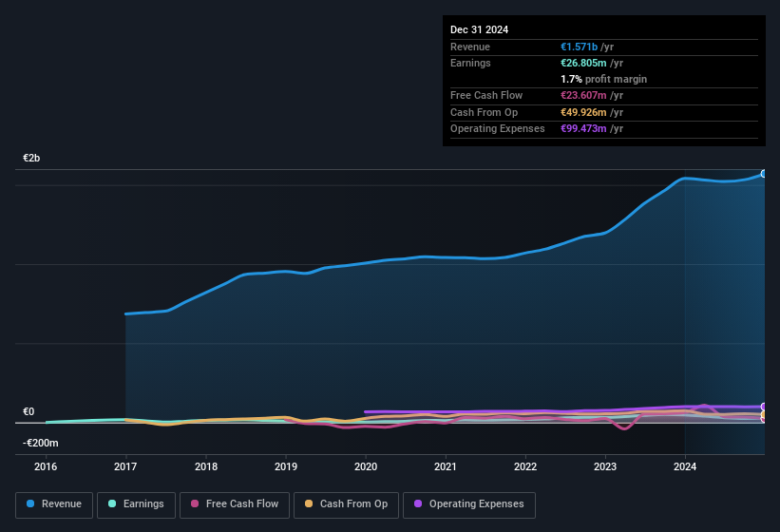This screenshot has width=780, height=532.
Task: Click the 2023 x-axis label
Action: pos(605,466)
